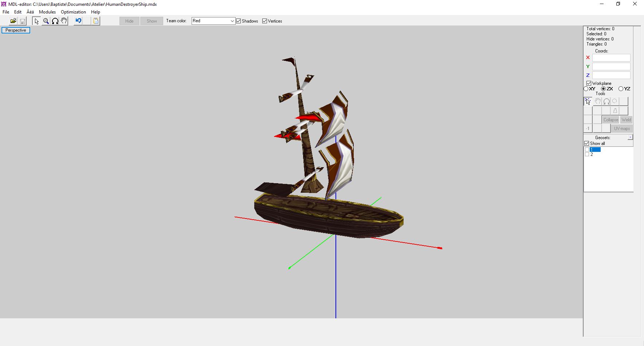Open the Edit menu
The width and height of the screenshot is (644, 346).
tap(18, 12)
